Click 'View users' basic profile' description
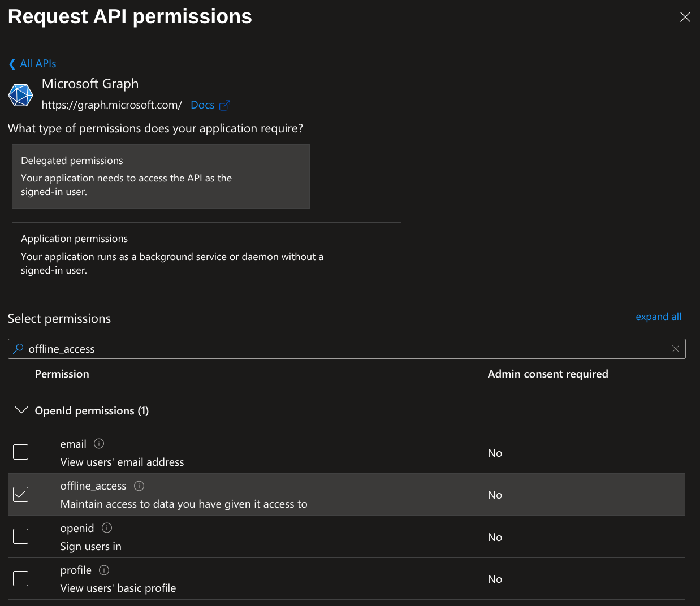The height and width of the screenshot is (606, 700). point(118,588)
